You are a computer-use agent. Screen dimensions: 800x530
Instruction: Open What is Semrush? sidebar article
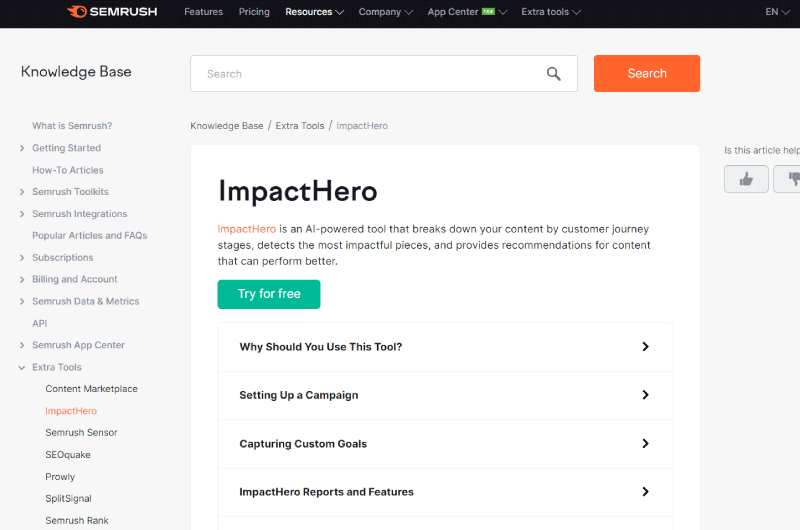pyautogui.click(x=72, y=126)
